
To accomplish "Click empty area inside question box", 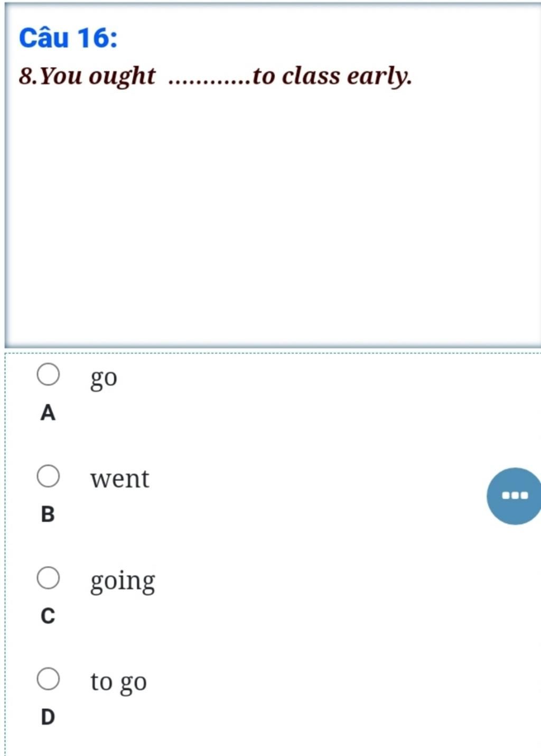I will click(x=272, y=217).
